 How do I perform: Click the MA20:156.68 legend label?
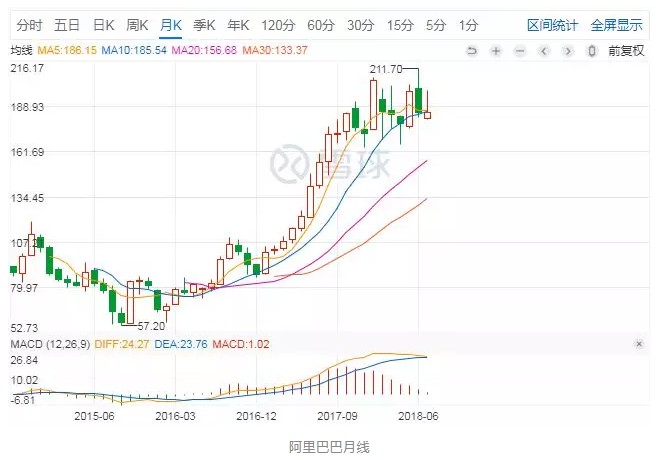(204, 50)
